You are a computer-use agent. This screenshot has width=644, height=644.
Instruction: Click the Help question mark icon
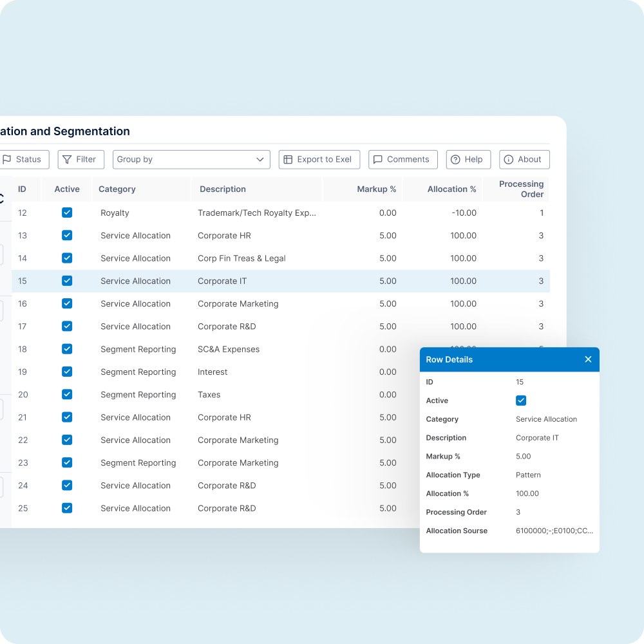pos(455,160)
